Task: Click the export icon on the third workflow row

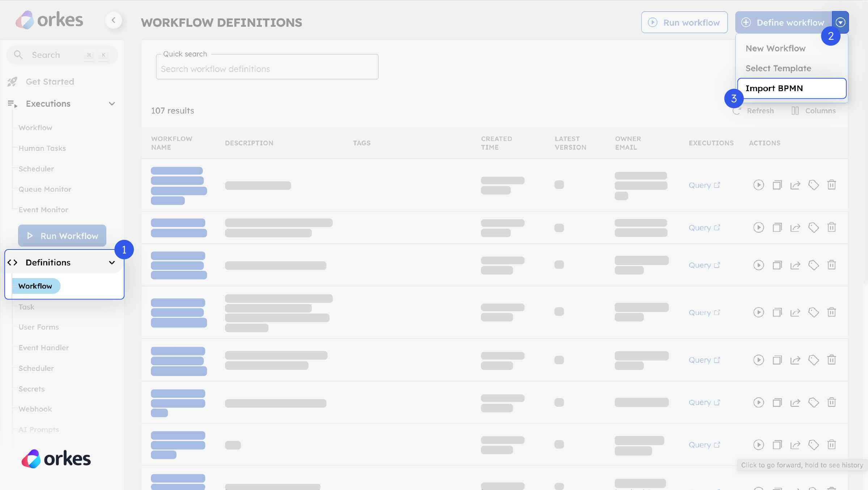Action: click(795, 265)
